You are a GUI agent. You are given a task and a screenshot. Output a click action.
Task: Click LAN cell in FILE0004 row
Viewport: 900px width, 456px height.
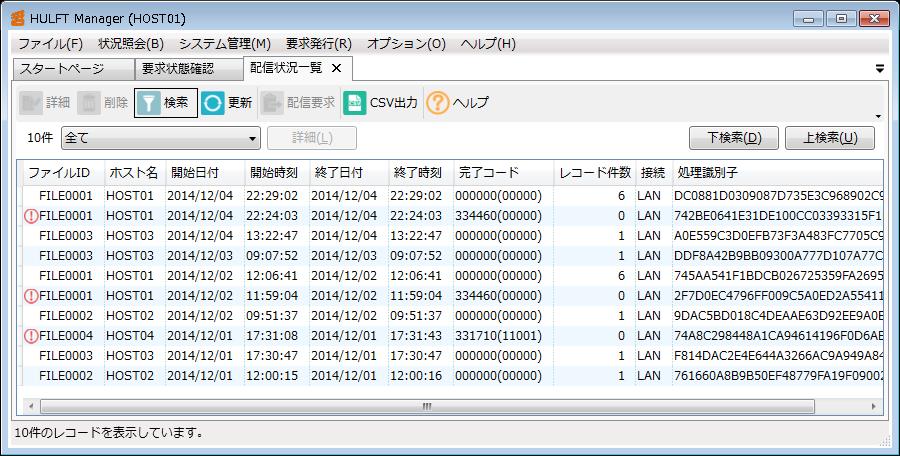[x=649, y=335]
